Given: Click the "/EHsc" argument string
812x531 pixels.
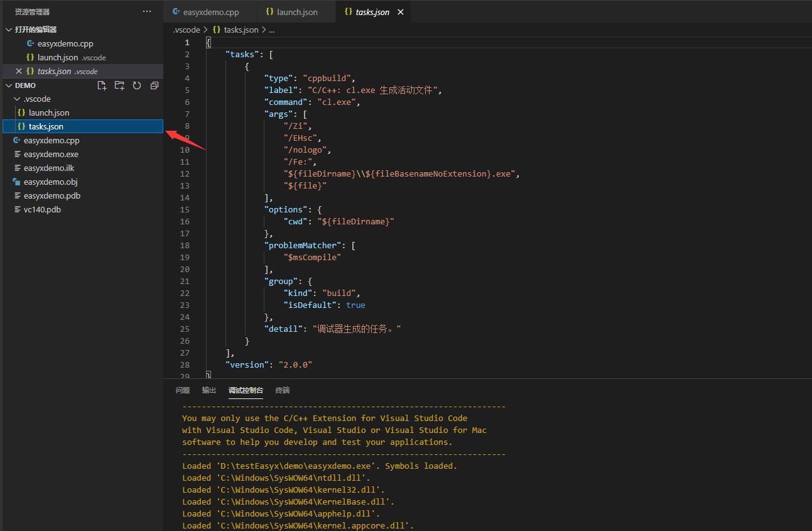Looking at the screenshot, I should pos(300,138).
